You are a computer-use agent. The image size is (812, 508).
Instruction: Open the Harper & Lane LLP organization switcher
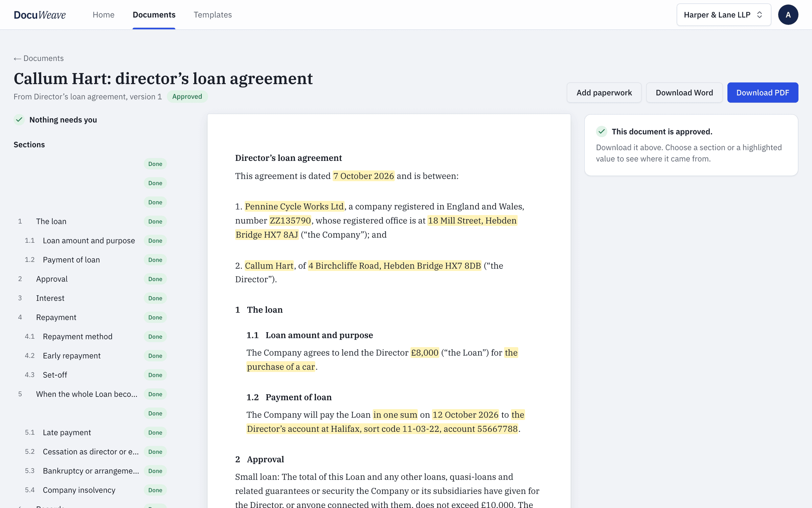tap(724, 15)
